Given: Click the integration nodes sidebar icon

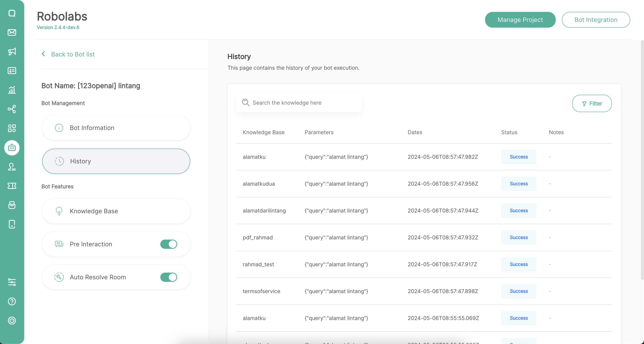Looking at the screenshot, I should point(12,109).
